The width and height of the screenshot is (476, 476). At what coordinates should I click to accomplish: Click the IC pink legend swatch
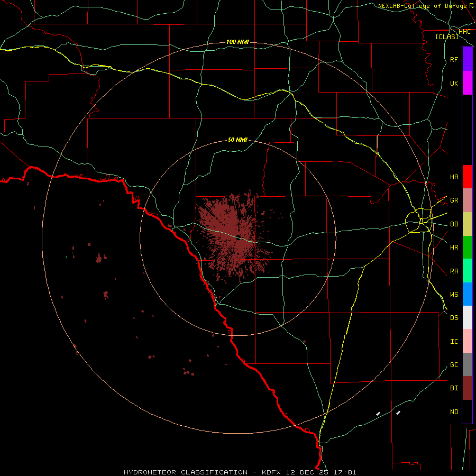(467, 341)
